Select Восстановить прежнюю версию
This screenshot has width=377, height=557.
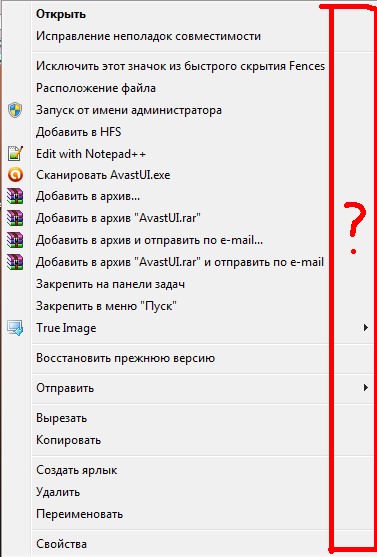(x=201, y=358)
